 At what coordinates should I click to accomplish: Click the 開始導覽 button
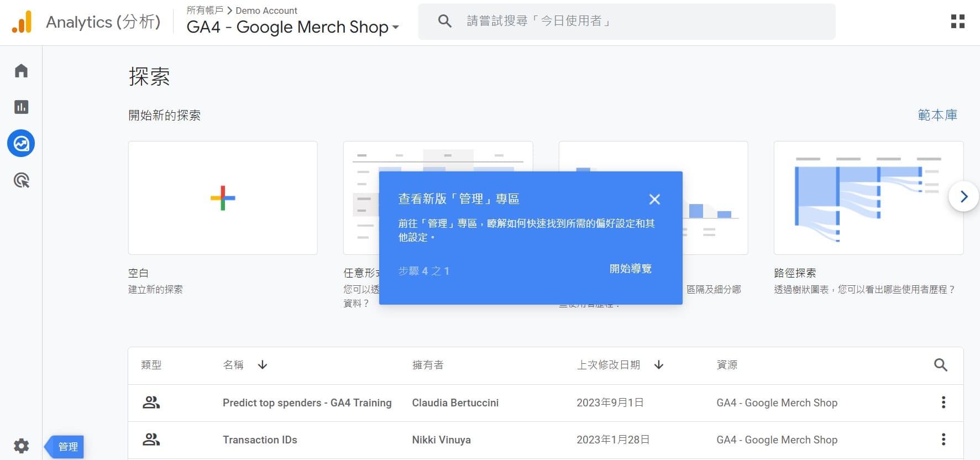pos(631,269)
